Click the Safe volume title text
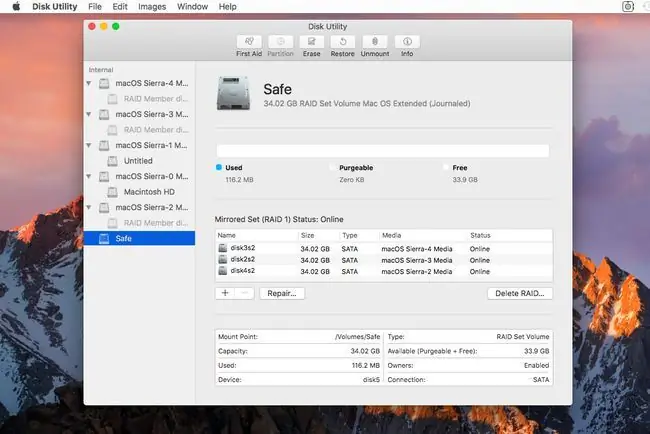The width and height of the screenshot is (650, 434). [277, 89]
